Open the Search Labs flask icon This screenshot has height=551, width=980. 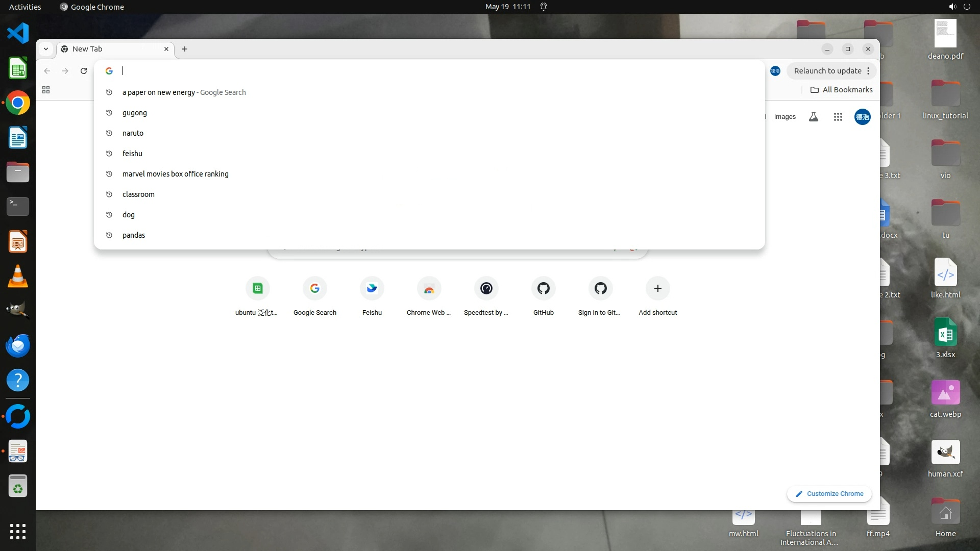click(814, 117)
